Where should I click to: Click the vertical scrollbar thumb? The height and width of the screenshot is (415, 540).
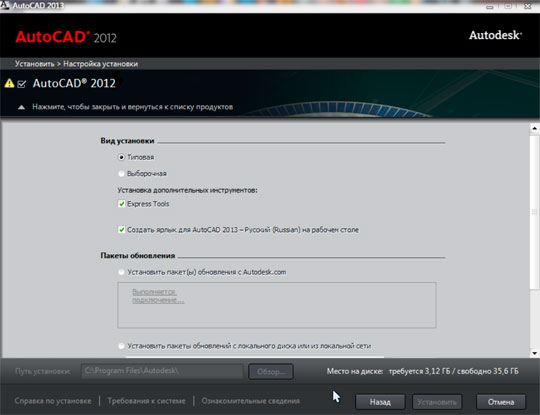(x=534, y=212)
